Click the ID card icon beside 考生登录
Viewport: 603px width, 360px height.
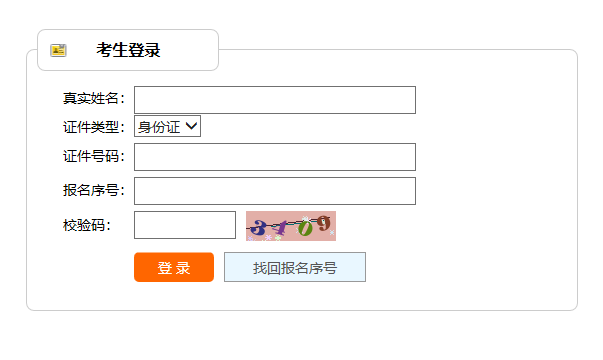(58, 50)
